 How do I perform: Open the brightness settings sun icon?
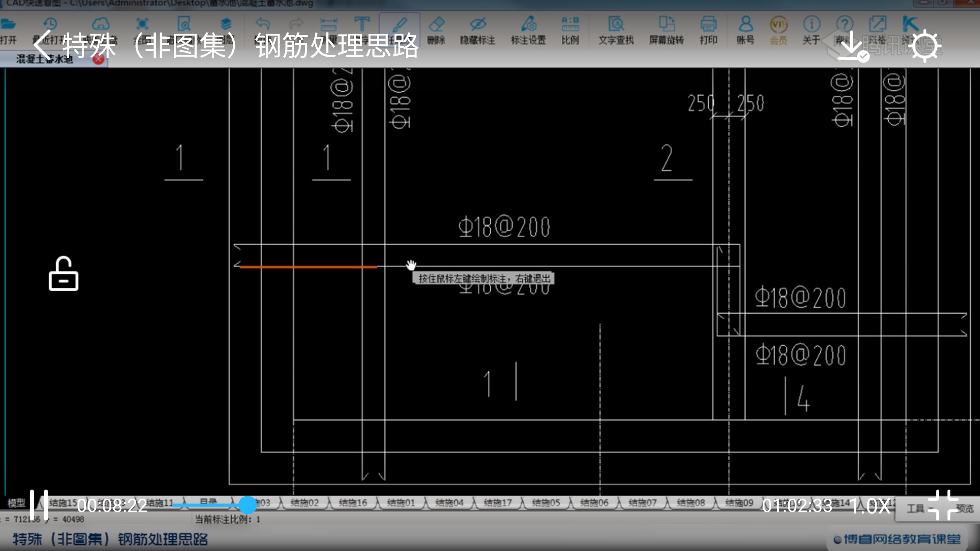[x=924, y=46]
